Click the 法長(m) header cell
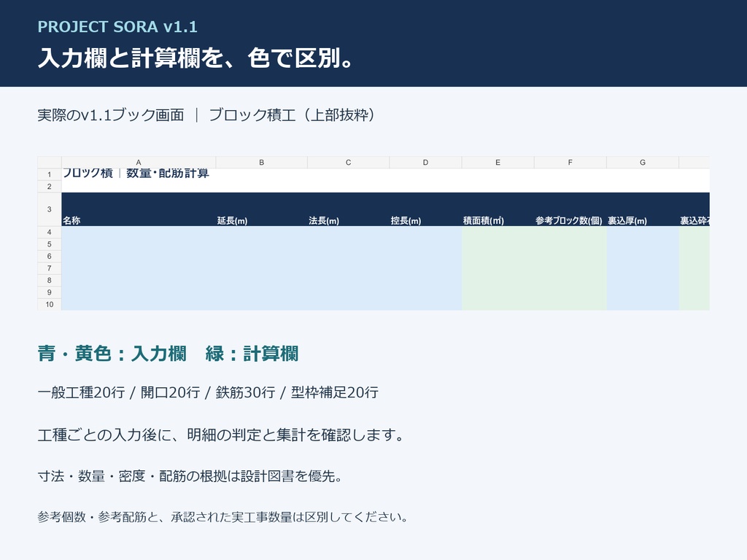The height and width of the screenshot is (560, 747). click(x=348, y=209)
